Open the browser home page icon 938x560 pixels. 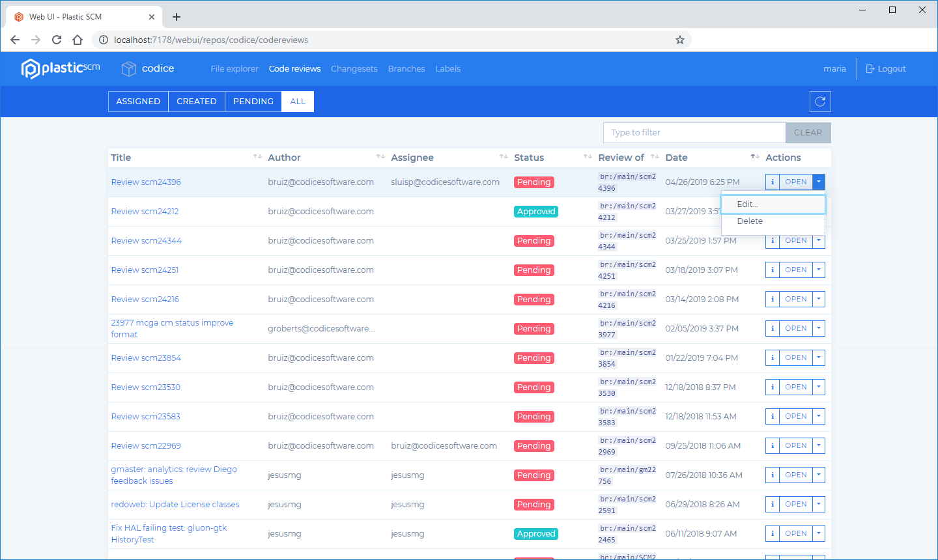coord(78,40)
